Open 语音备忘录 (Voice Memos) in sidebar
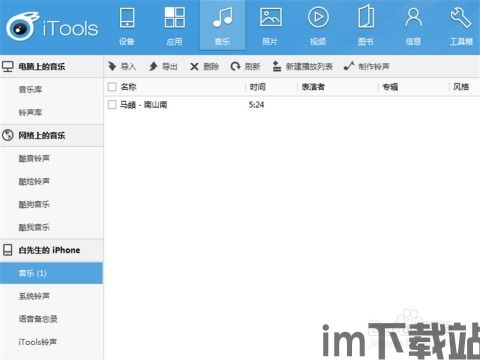Image resolution: width=480 pixels, height=360 pixels. [x=38, y=319]
